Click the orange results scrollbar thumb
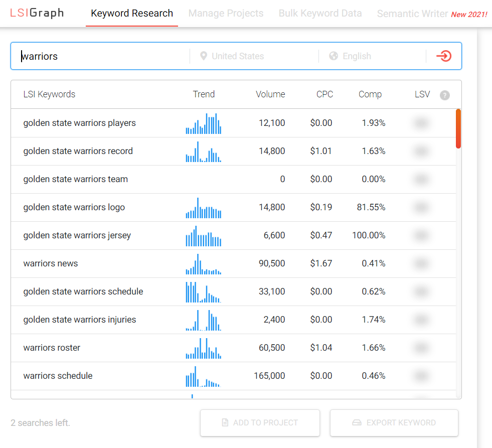 458,128
